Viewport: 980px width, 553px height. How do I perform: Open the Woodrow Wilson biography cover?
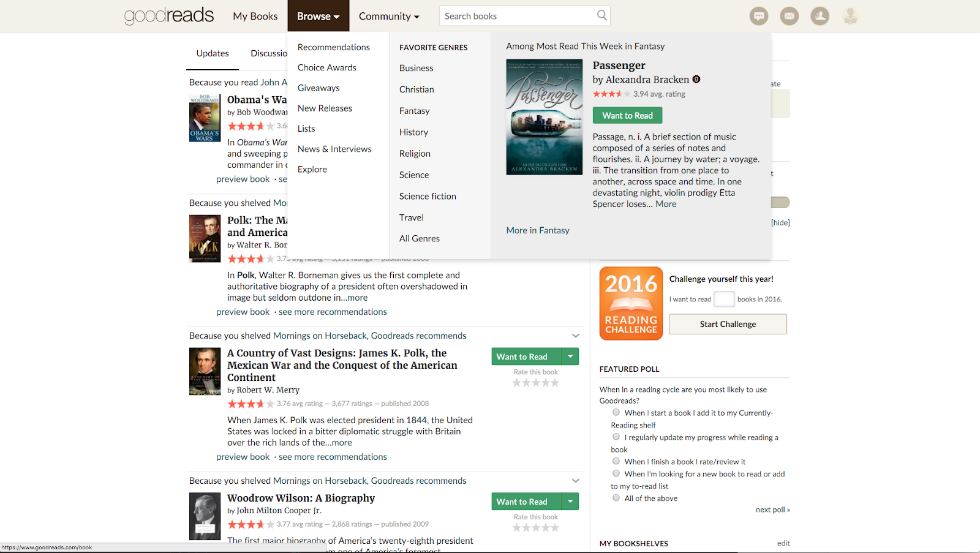pyautogui.click(x=205, y=516)
